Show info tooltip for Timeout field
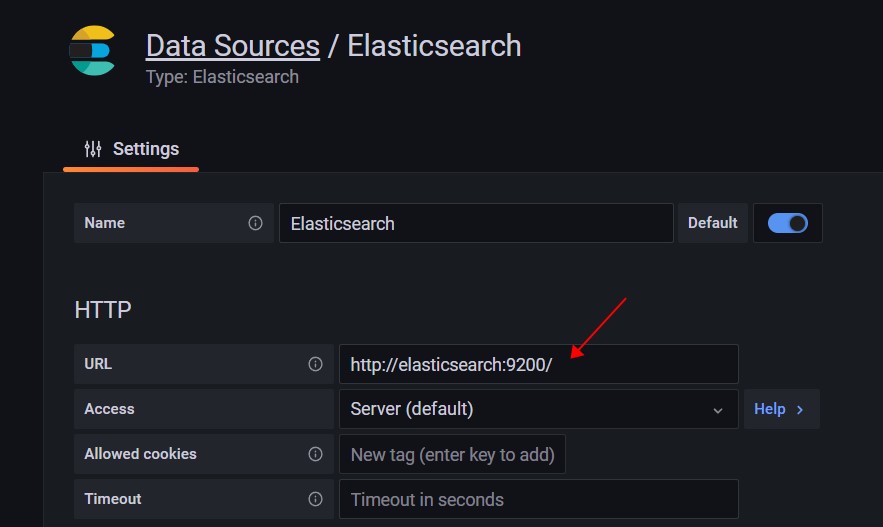Screen dimensions: 883x527 [315, 499]
